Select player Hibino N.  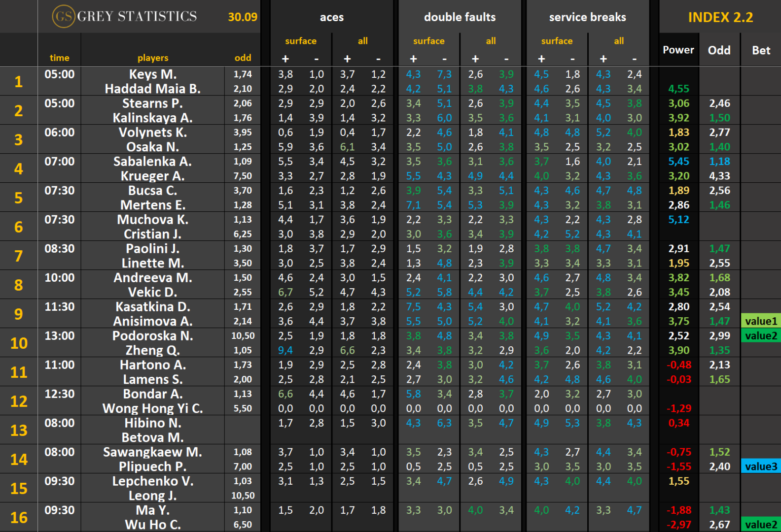coord(153,423)
